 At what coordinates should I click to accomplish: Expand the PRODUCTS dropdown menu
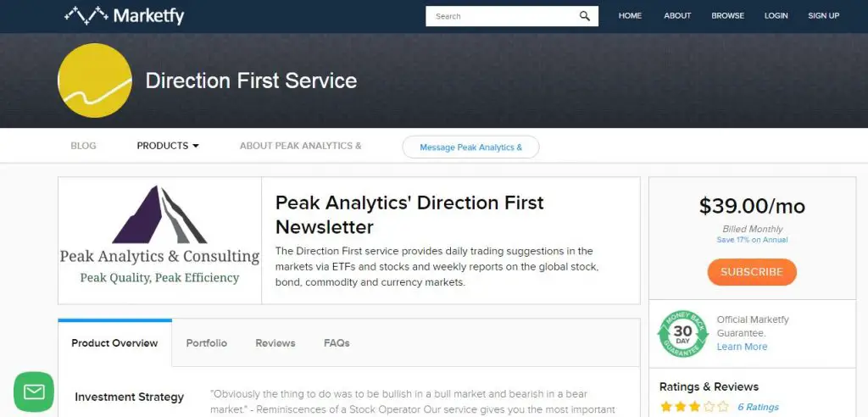(x=168, y=146)
